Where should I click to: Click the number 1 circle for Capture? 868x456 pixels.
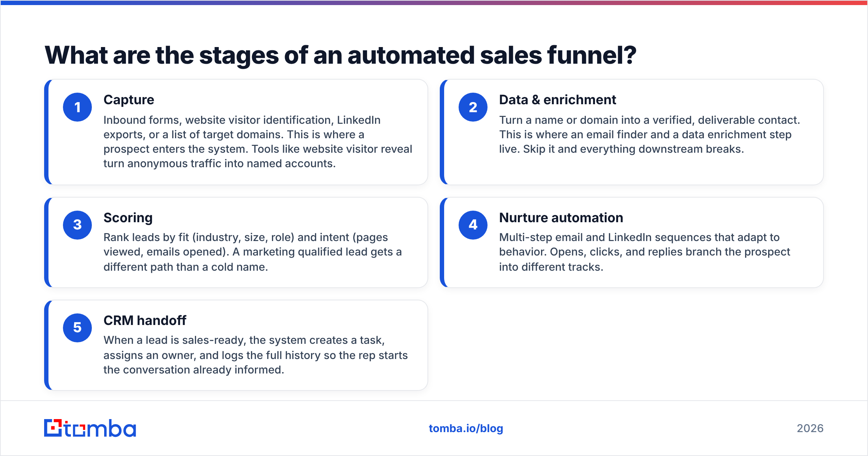77,107
